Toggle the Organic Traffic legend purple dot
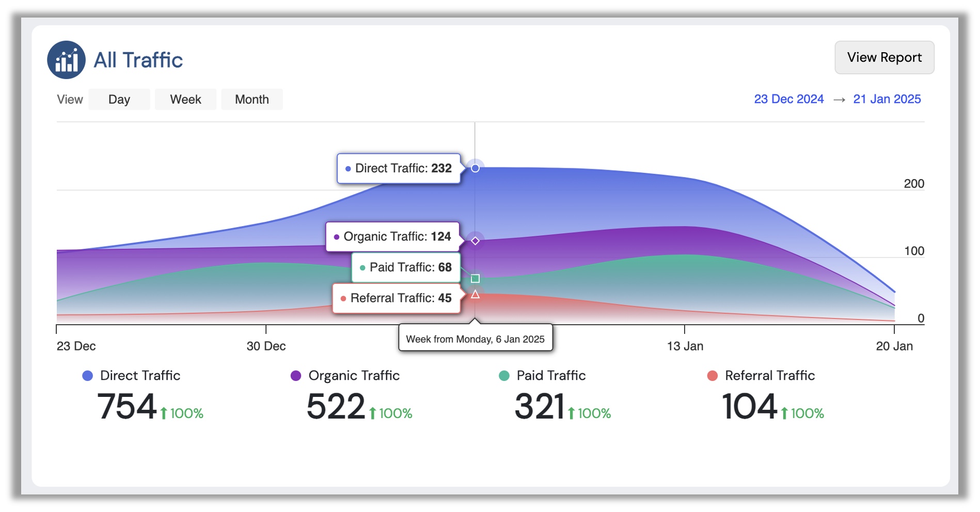The height and width of the screenshot is (512, 980). (296, 376)
